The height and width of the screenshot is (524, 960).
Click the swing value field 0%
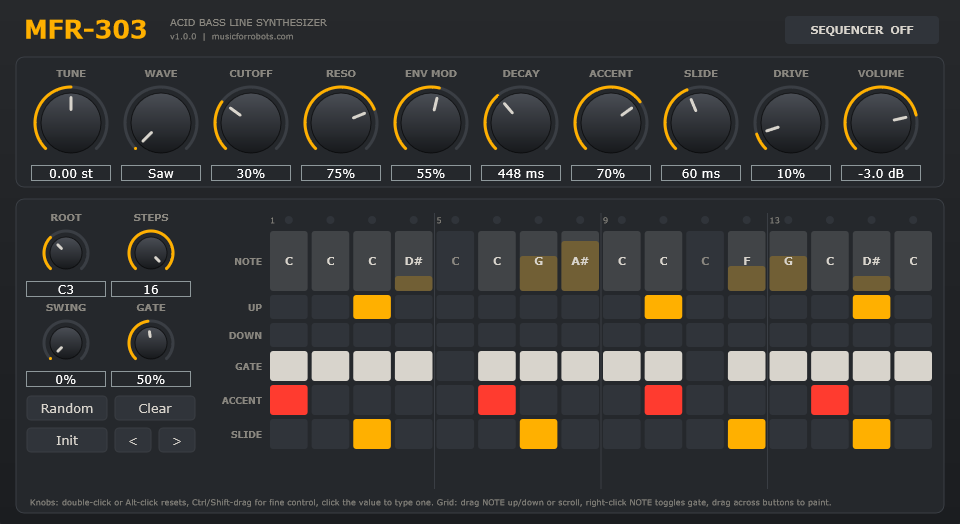(66, 379)
